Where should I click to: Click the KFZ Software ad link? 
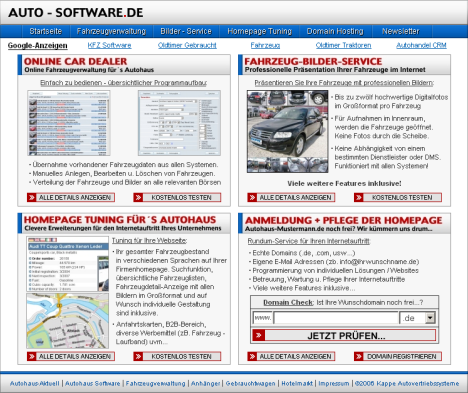109,45
